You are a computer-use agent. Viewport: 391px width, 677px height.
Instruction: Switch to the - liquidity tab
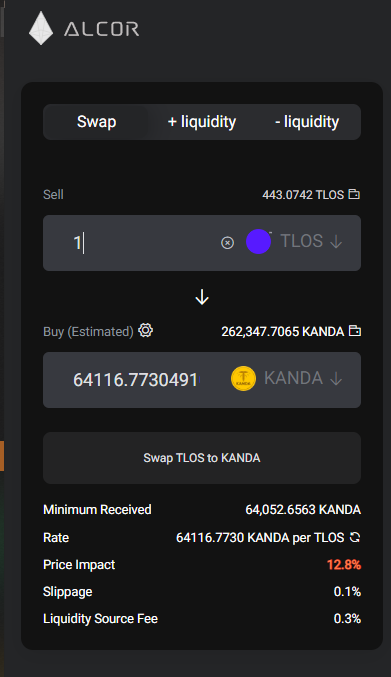[x=307, y=122]
